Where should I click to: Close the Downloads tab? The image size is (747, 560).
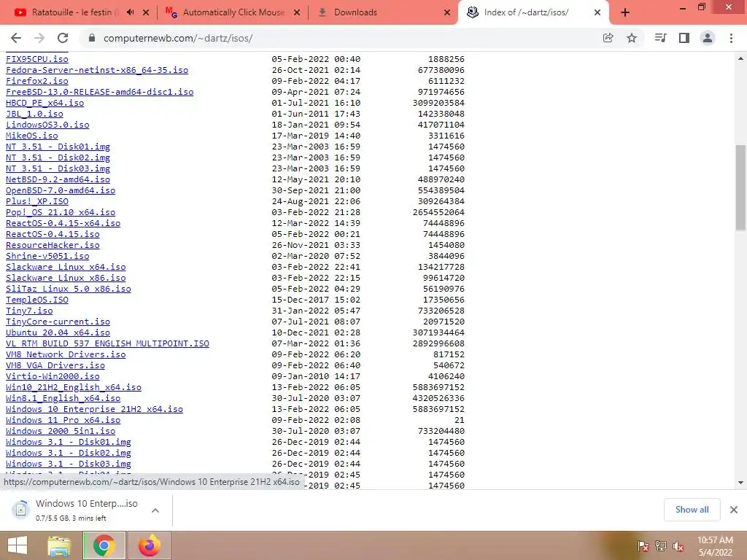coord(447,12)
